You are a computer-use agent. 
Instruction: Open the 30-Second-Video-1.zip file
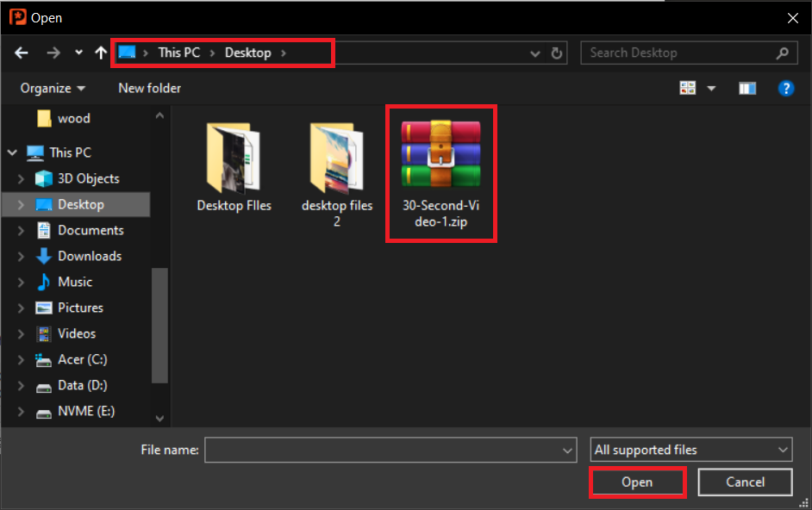click(x=441, y=164)
